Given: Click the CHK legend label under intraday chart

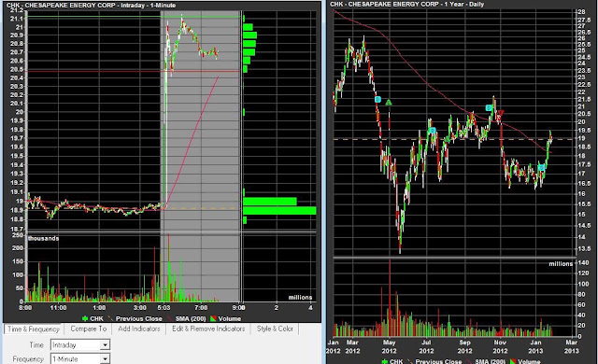Looking at the screenshot, I should coord(96,318).
